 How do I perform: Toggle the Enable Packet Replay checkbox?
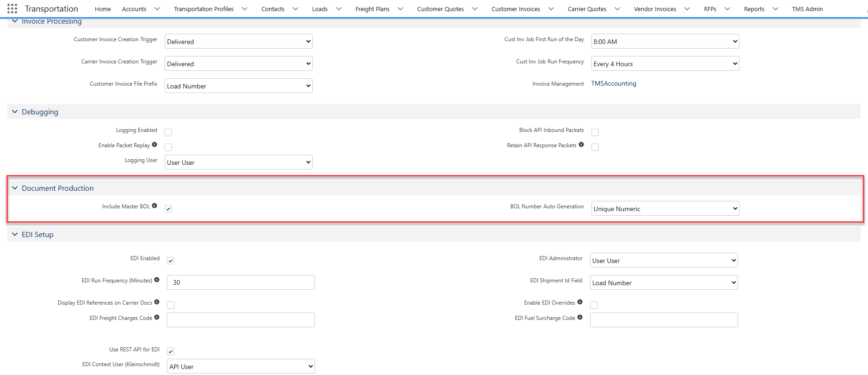(168, 147)
